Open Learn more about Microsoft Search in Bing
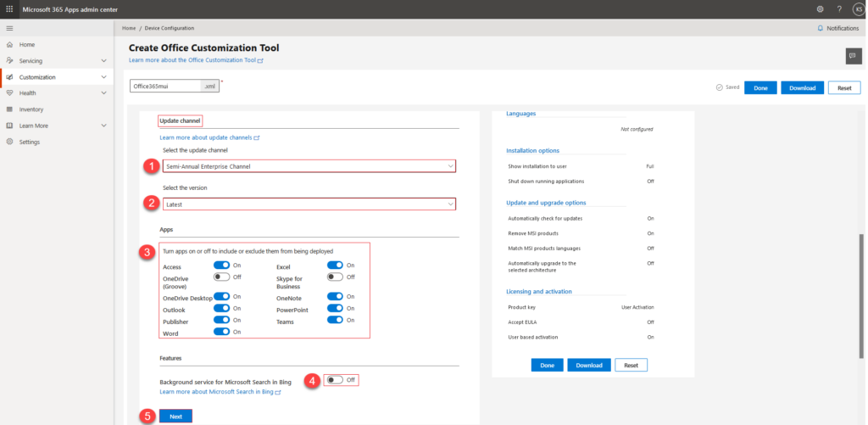 coord(220,392)
